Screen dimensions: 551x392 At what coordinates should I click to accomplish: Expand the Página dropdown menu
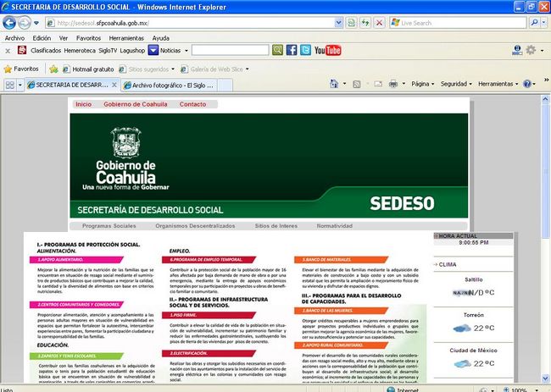click(x=423, y=85)
